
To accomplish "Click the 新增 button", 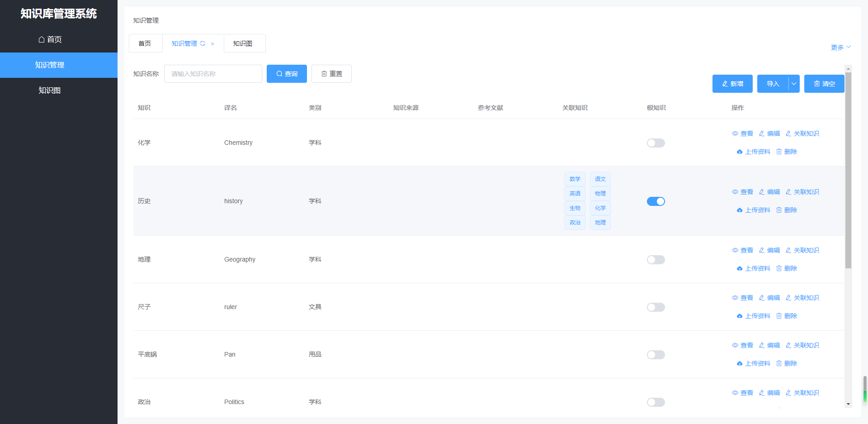I will (732, 84).
